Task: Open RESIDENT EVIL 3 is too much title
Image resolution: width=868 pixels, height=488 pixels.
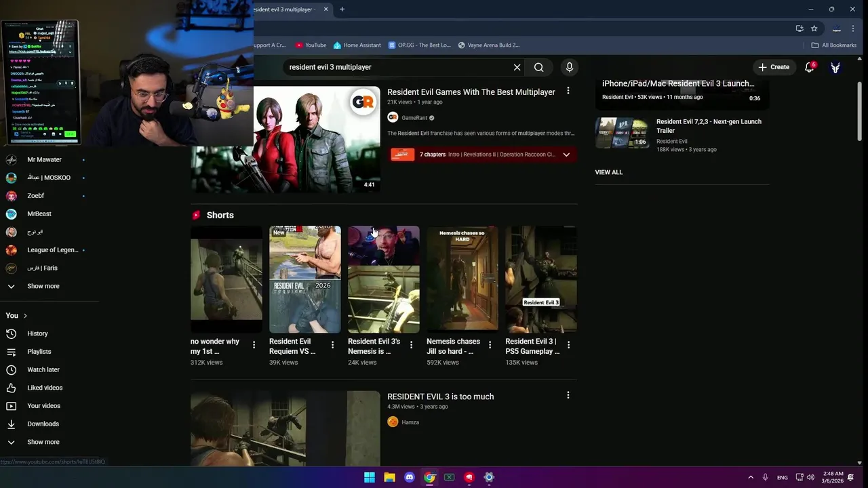Action: (x=440, y=396)
